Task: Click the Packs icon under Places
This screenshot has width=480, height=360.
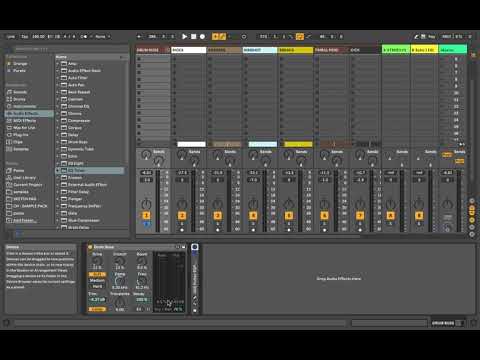Action: coord(9,170)
